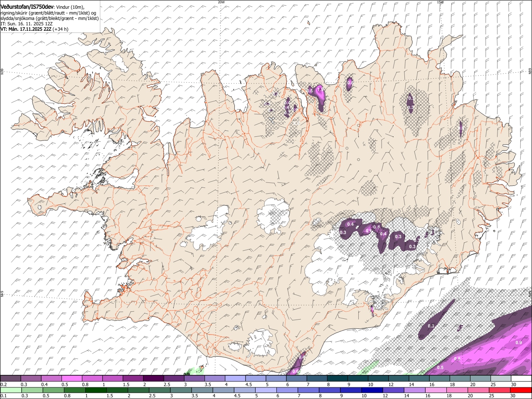Pick the 12 swatch in teal snow scale
Screen dimensions: 532x399
[x=399, y=379]
